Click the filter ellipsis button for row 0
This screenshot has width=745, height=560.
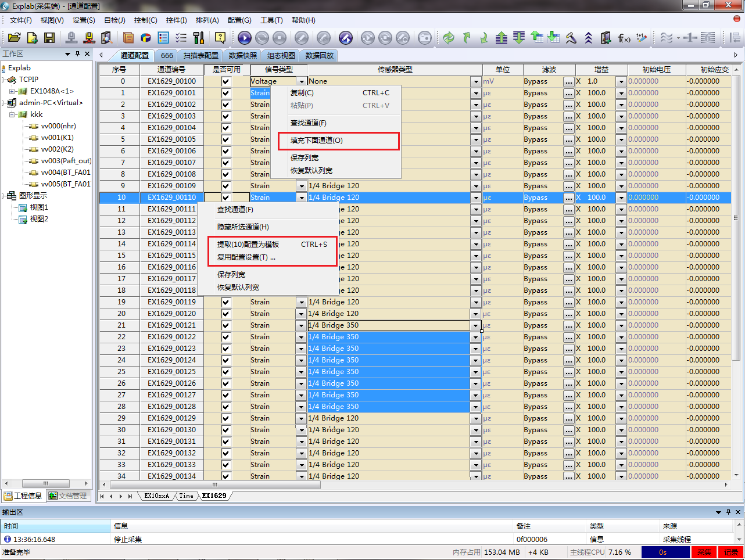click(x=568, y=81)
